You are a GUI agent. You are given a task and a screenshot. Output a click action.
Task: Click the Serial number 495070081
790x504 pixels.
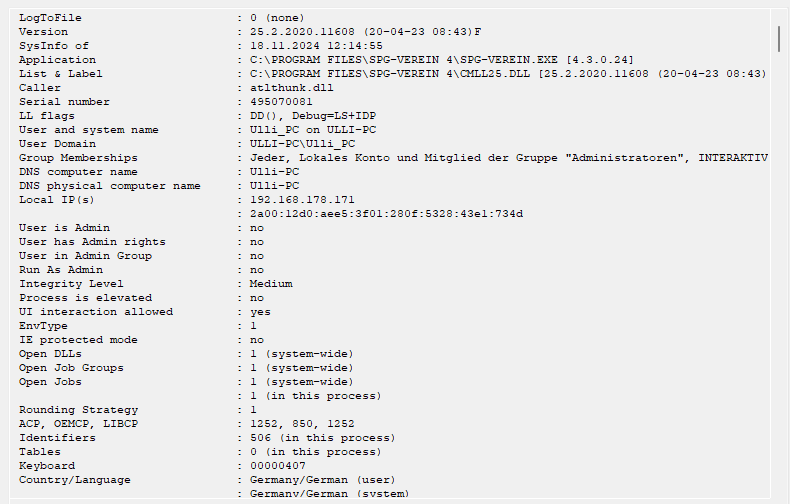281,102
